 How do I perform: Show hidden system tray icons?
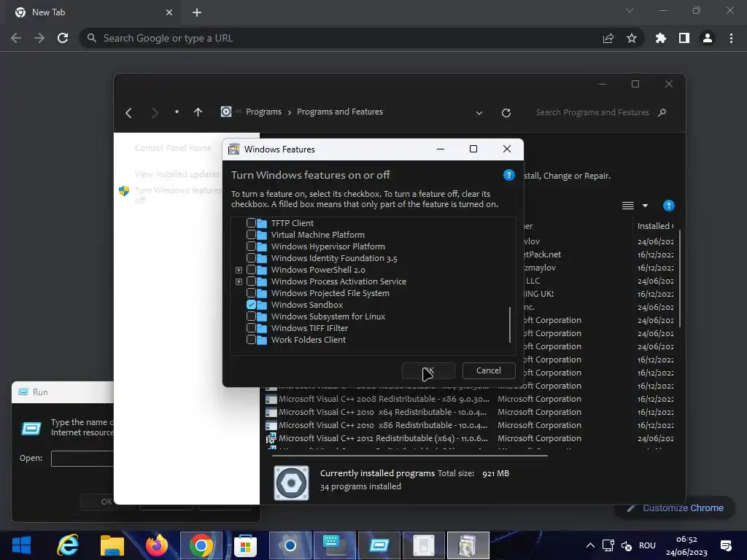pos(589,545)
